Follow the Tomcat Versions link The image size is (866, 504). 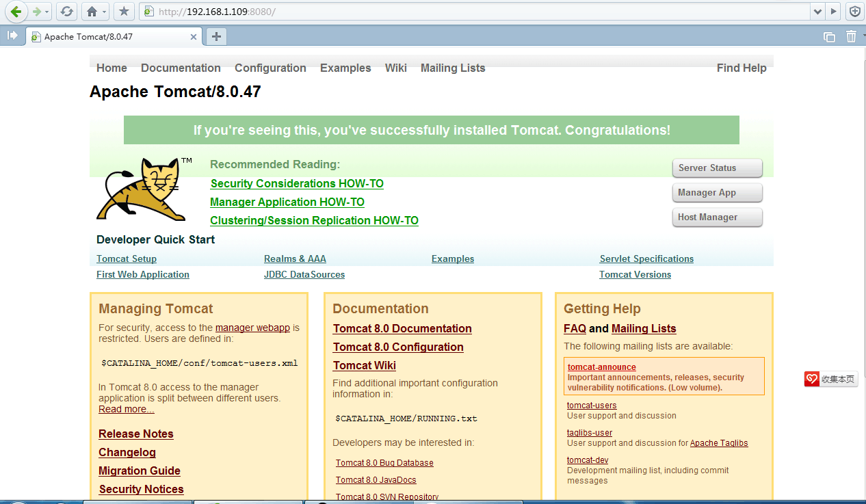point(635,274)
